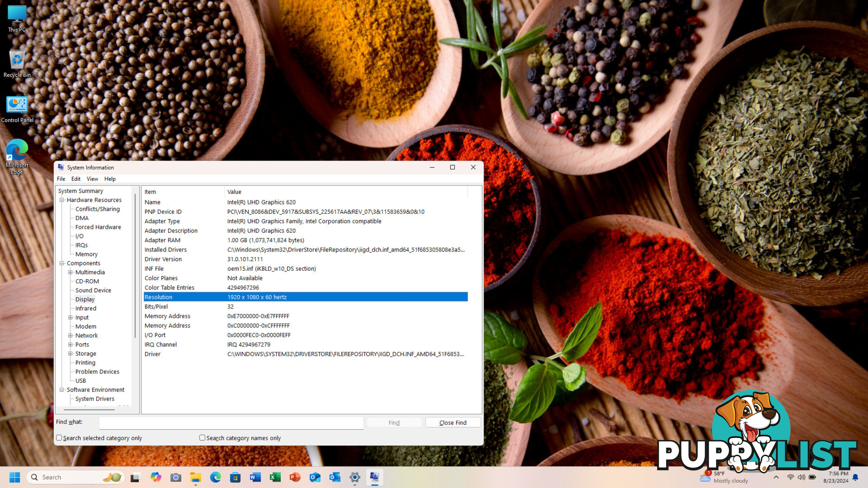Click the Find button
Screen dimensions: 868x488
click(x=394, y=422)
